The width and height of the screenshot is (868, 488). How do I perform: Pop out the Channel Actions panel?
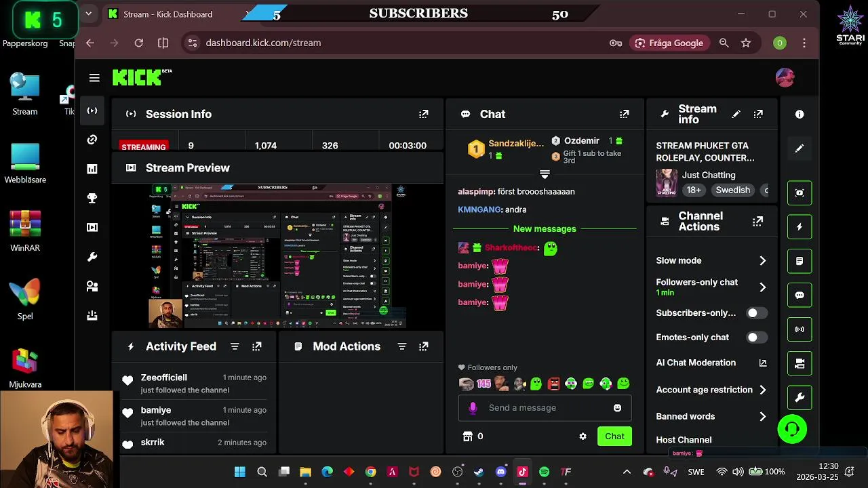[758, 221]
